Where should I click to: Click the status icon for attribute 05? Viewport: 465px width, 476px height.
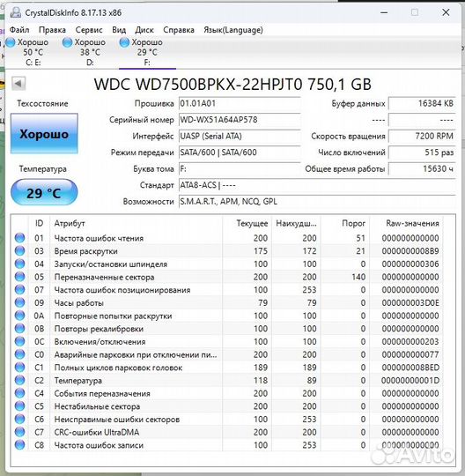coord(19,277)
